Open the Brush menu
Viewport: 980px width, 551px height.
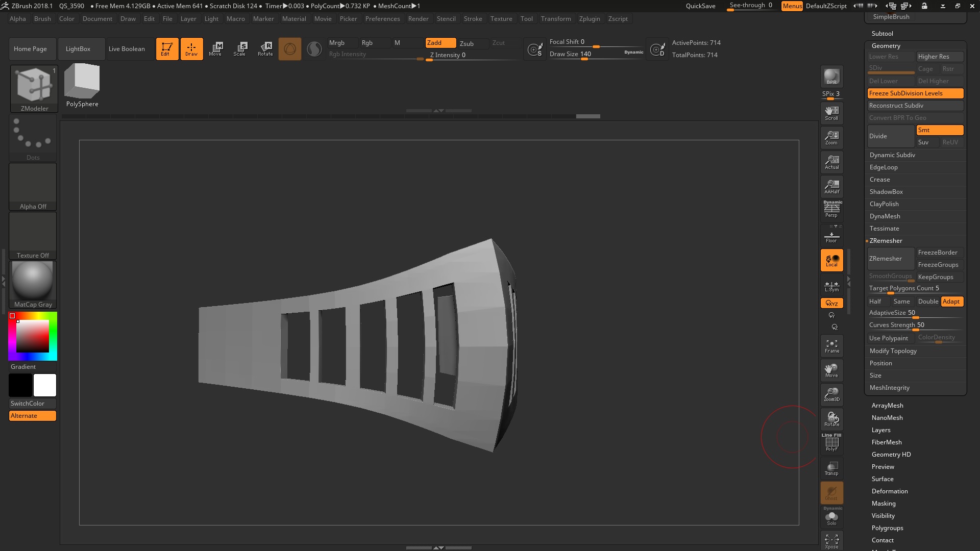42,19
